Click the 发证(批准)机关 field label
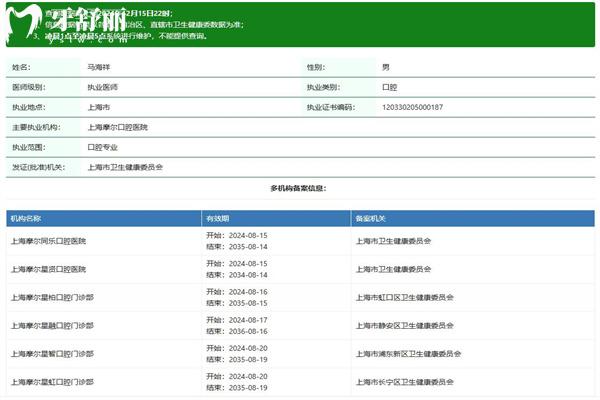The image size is (600, 400). pyautogui.click(x=39, y=167)
